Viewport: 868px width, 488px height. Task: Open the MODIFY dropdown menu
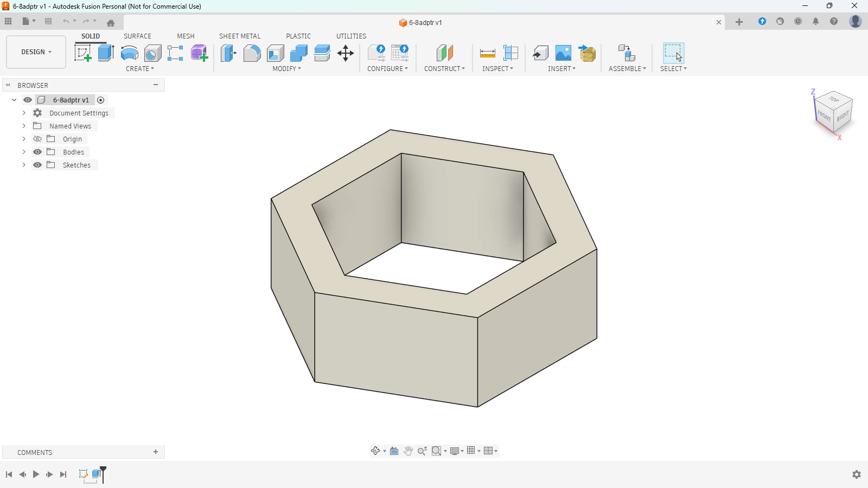[x=287, y=69]
